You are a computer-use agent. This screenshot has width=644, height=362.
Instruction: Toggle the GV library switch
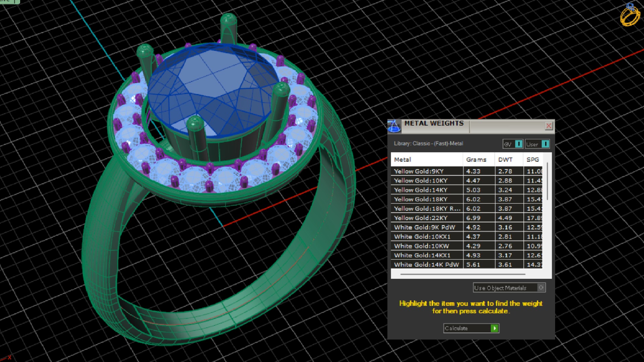point(518,144)
